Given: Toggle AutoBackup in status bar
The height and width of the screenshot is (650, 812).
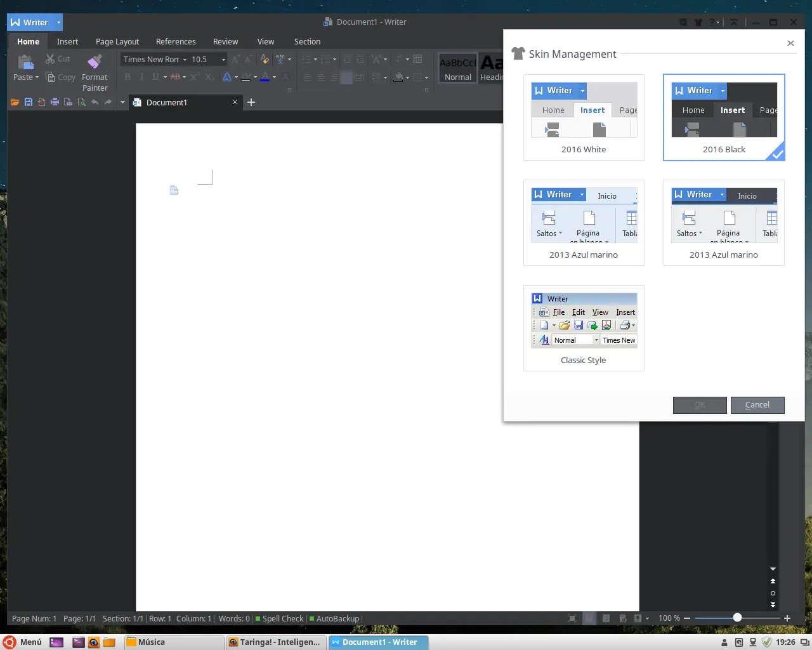Looking at the screenshot, I should [x=334, y=619].
